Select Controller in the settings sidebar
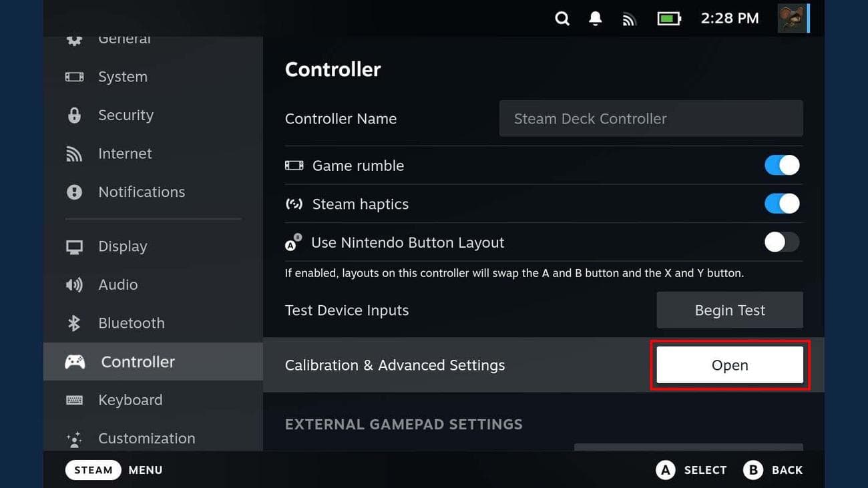 [138, 361]
